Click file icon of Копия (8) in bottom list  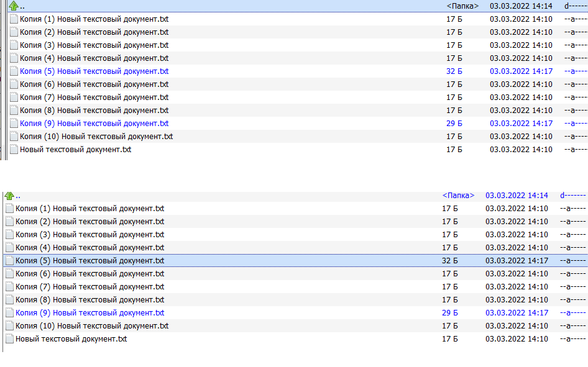[x=9, y=300]
